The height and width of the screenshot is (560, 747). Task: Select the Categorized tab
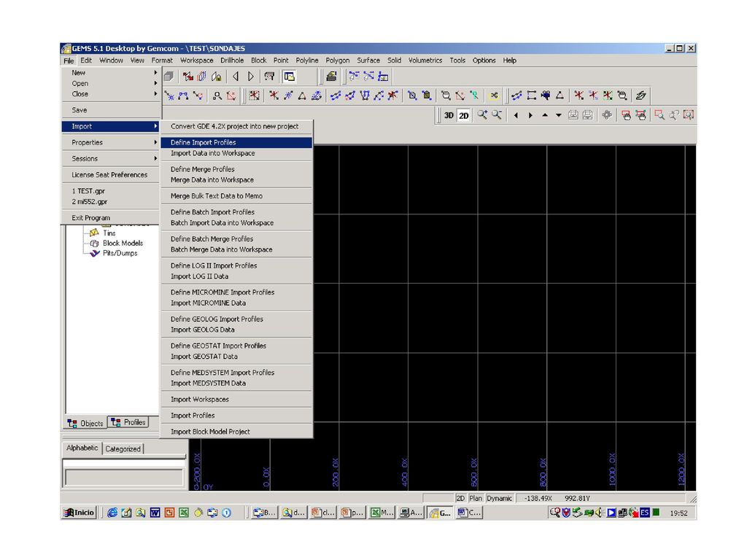pos(123,448)
